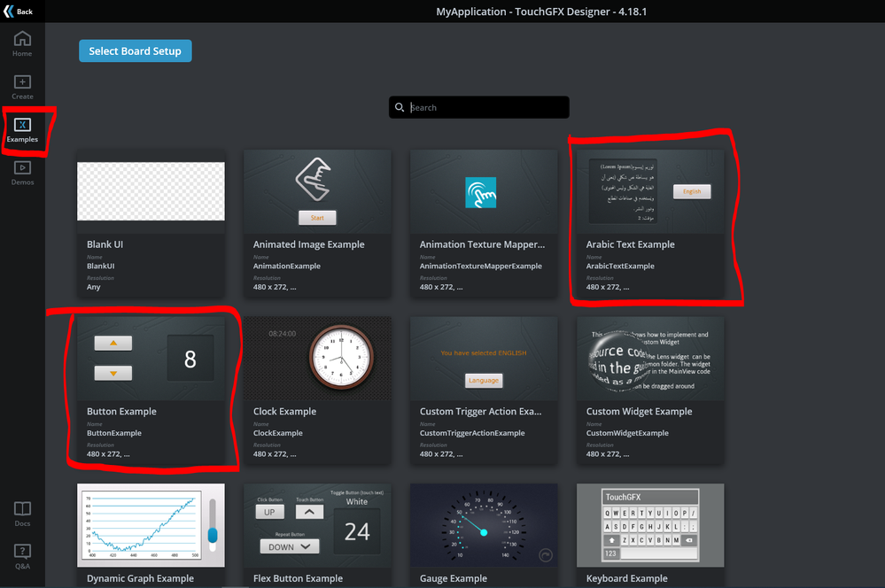Image resolution: width=885 pixels, height=588 pixels.
Task: Click the 'Keyboard Example' title text
Action: tap(627, 578)
